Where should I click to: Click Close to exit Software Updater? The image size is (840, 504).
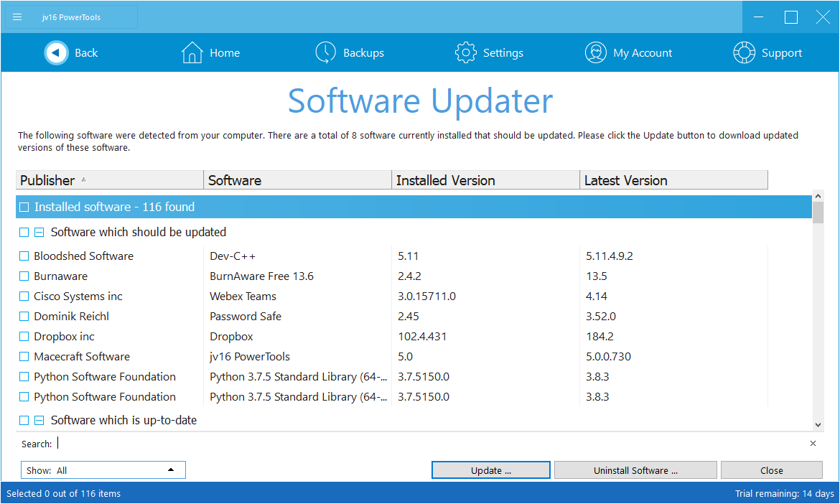(x=771, y=470)
